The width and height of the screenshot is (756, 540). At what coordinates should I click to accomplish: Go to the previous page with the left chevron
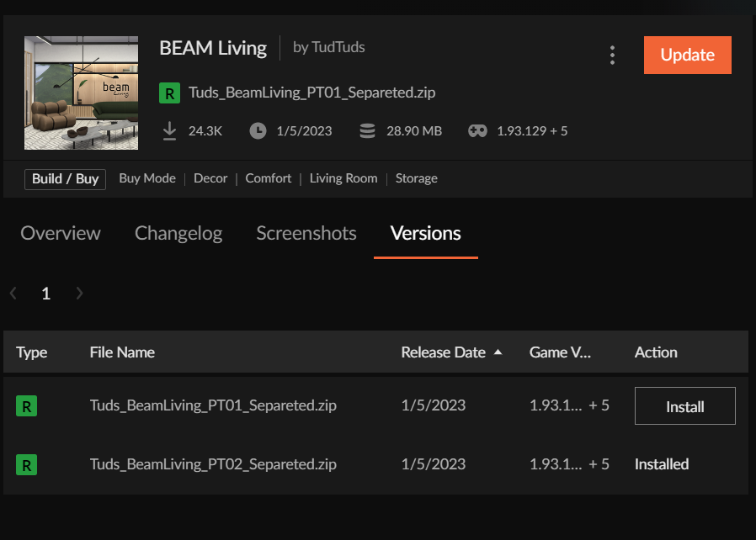pos(13,294)
